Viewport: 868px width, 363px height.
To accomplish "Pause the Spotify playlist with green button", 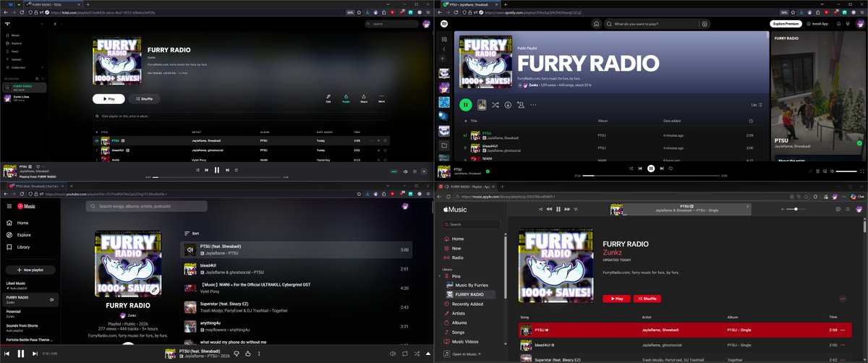I will click(x=466, y=105).
